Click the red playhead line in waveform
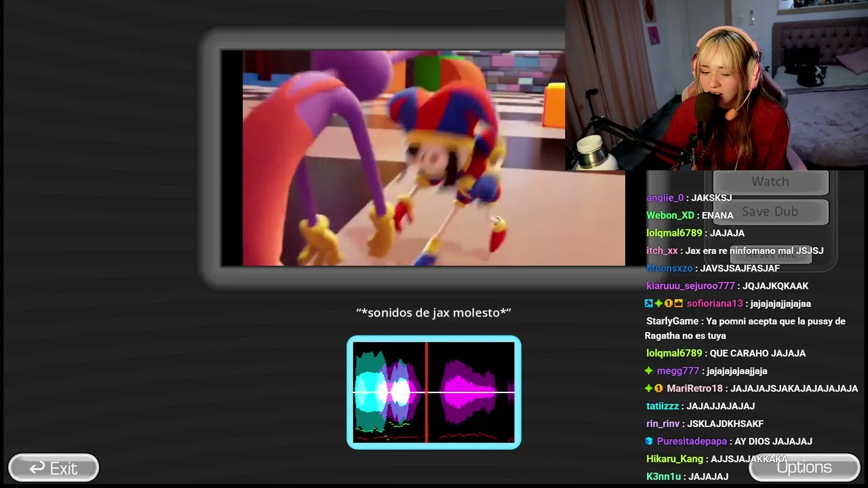868x488 pixels. coord(427,392)
